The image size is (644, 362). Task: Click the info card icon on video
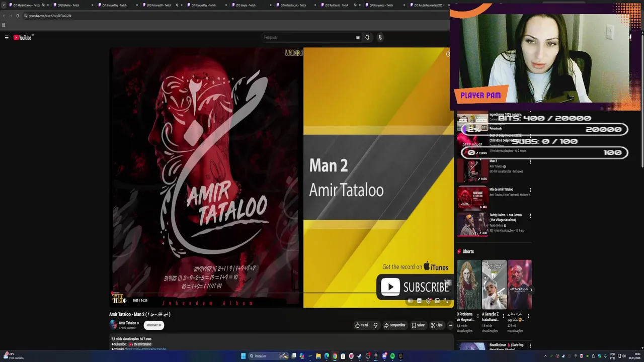[448, 54]
